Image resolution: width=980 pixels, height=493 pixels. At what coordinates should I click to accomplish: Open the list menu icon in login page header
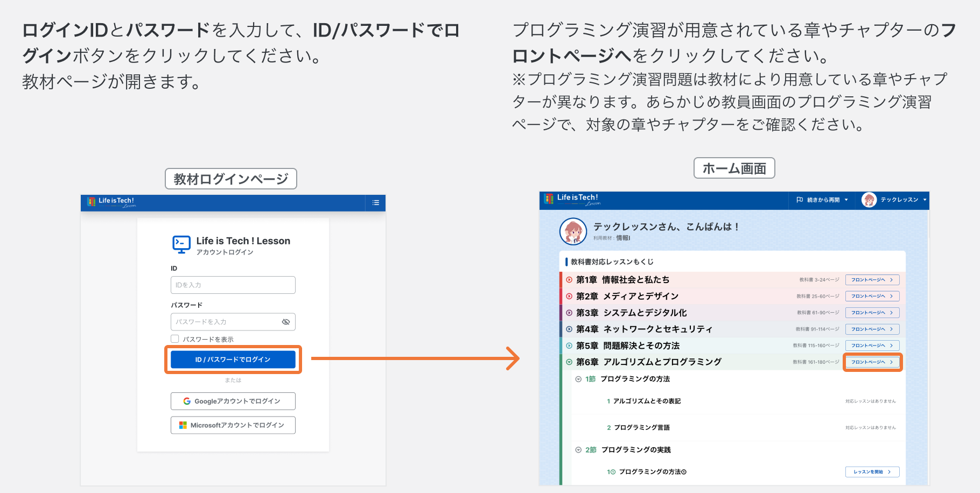pyautogui.click(x=375, y=203)
